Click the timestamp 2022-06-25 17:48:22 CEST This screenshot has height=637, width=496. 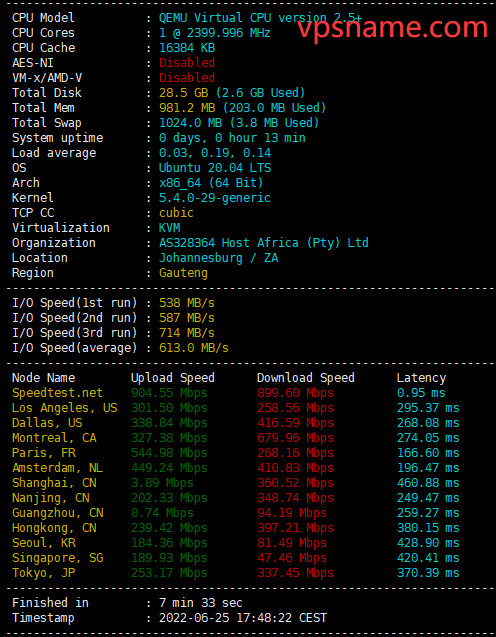243,618
